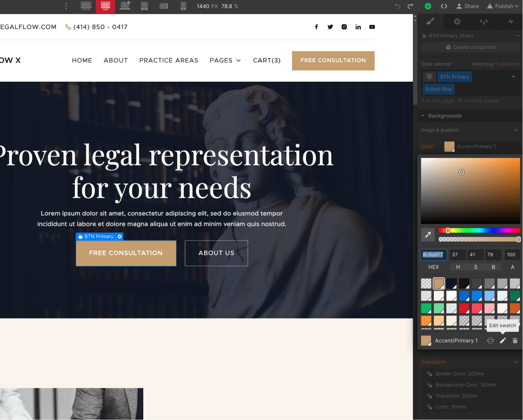Image resolution: width=523 pixels, height=420 pixels.
Task: Open the style selector dropdown arrow
Action: point(514,76)
